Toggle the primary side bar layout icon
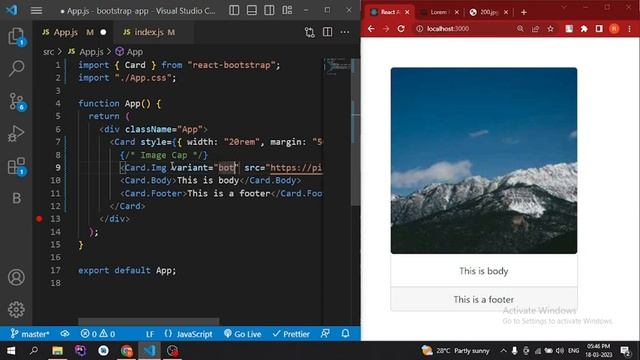This screenshot has height=360, width=640. [x=234, y=10]
